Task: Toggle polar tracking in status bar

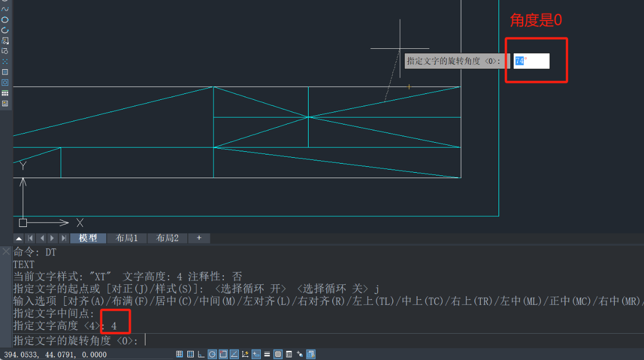Action: pyautogui.click(x=212, y=354)
